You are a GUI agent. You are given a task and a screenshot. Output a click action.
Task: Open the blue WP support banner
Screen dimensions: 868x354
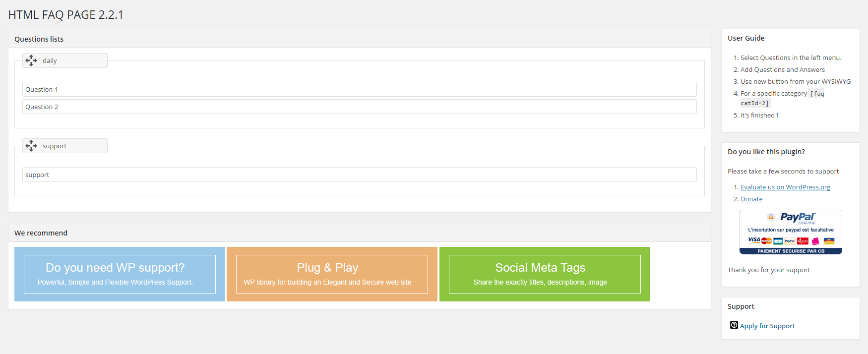[x=120, y=274]
